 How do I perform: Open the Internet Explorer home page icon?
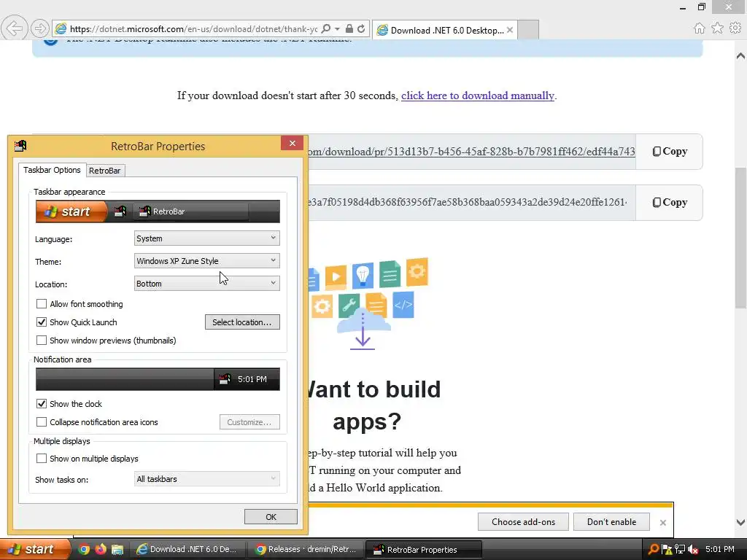tap(699, 28)
